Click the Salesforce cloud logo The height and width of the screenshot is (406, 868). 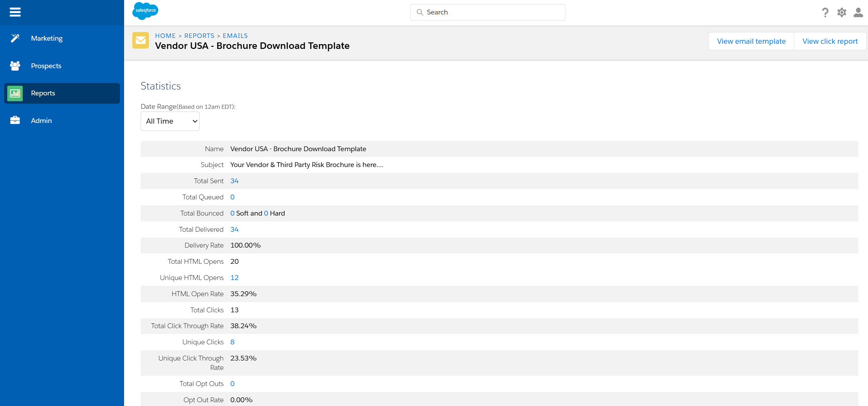145,11
